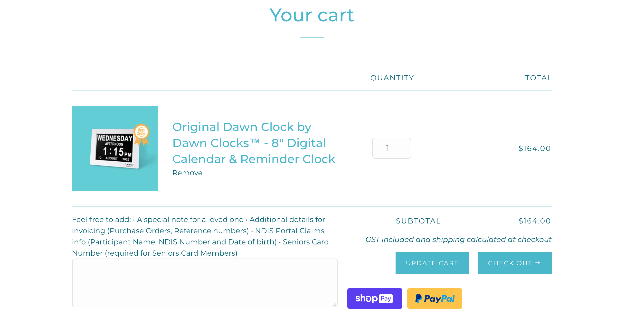The image size is (644, 316).
Task: Click the QUANTITY column header
Action: (x=392, y=78)
